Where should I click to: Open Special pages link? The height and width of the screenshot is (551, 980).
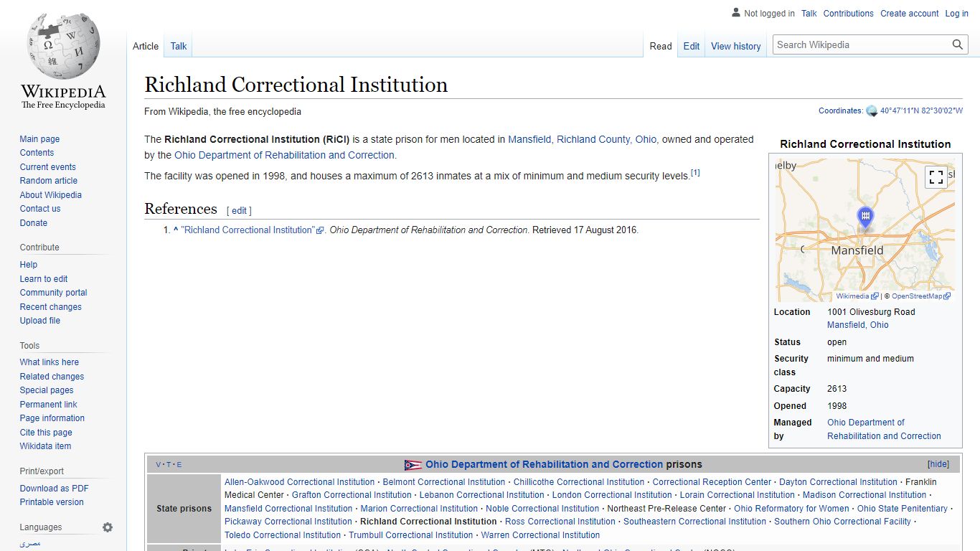coord(46,390)
